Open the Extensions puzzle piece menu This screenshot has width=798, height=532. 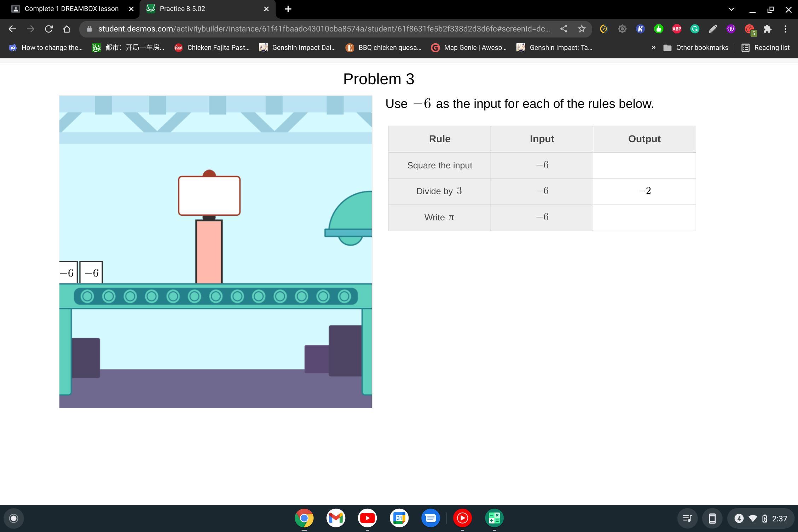[767, 29]
